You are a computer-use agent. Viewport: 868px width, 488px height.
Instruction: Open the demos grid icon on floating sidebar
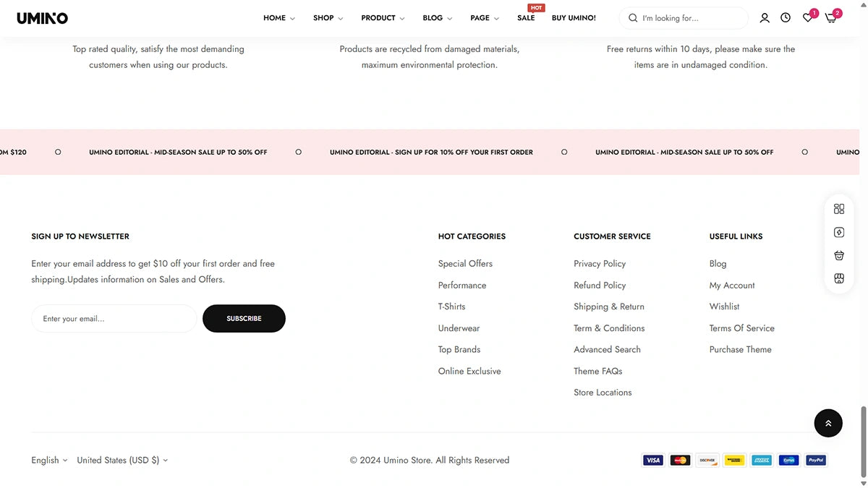point(839,208)
